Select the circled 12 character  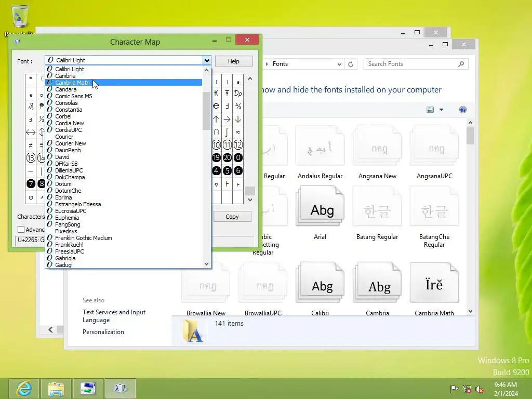click(x=238, y=145)
